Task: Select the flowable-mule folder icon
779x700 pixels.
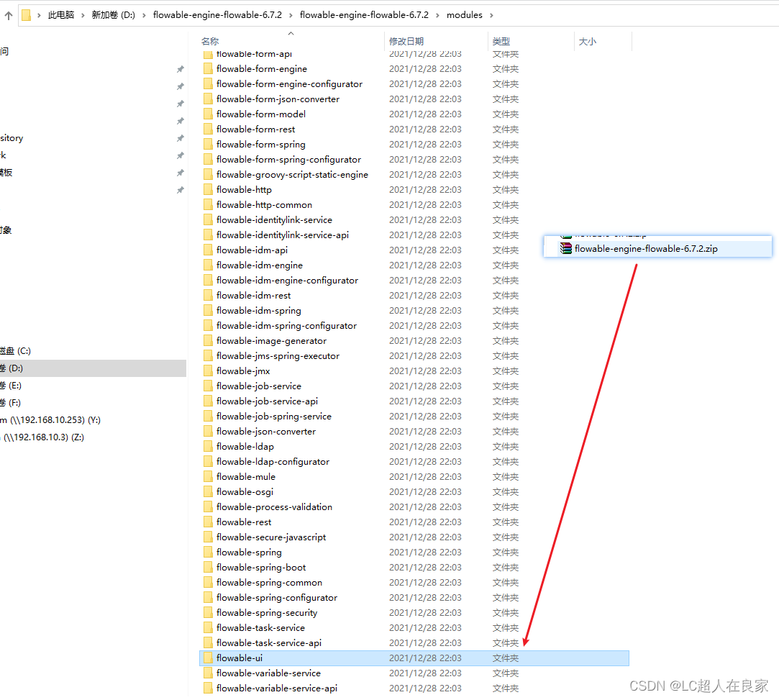Action: (x=208, y=477)
